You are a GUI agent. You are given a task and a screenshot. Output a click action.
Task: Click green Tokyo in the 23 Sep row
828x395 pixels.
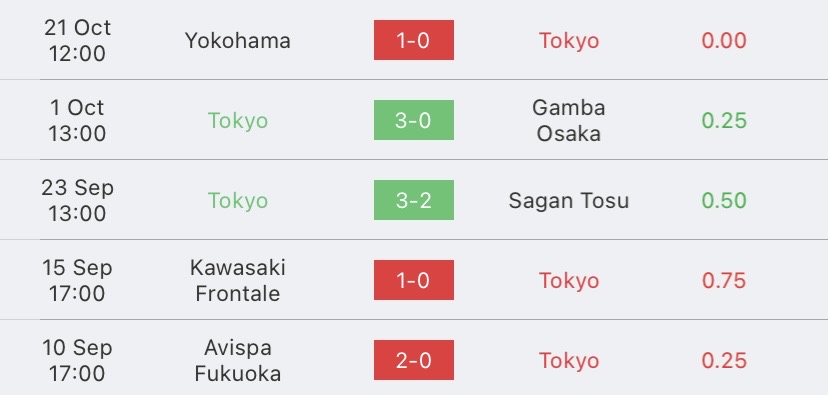(238, 201)
